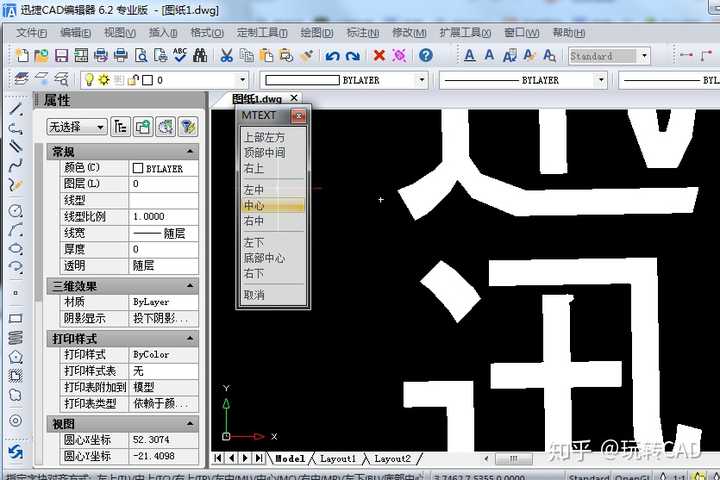Image resolution: width=720 pixels, height=480 pixels.
Task: Select the Polygon draw tool
Action: click(x=16, y=357)
